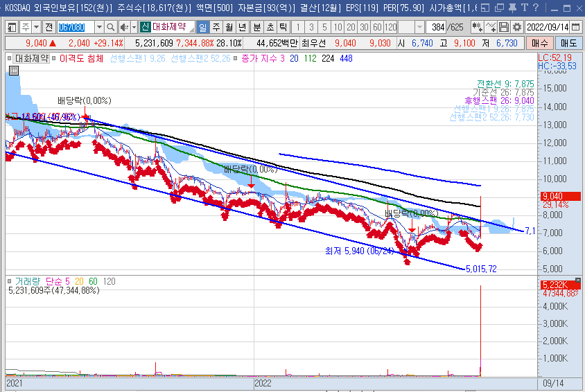Viewport: 585px width, 392px height.
Task: Click the 매수 buy button
Action: tap(539, 43)
